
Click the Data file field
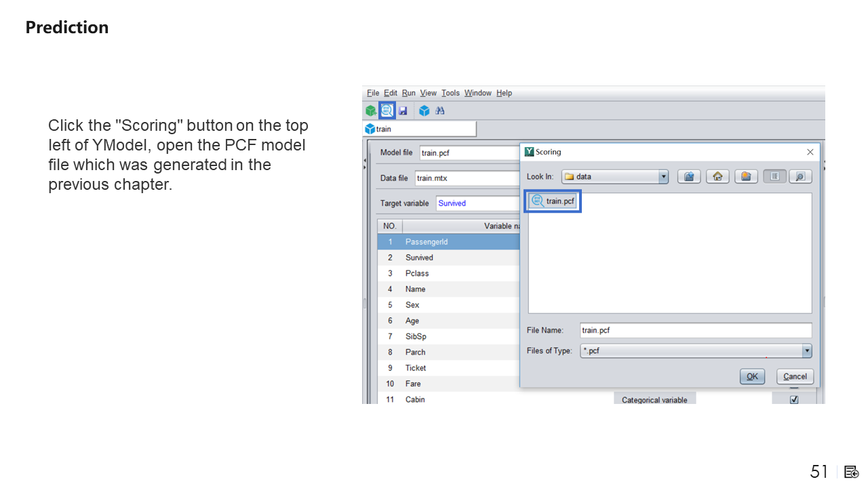pos(467,178)
